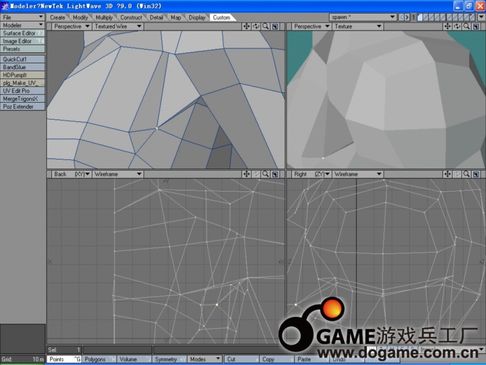Open the Surface Editor
The width and height of the screenshot is (486, 365).
22,33
